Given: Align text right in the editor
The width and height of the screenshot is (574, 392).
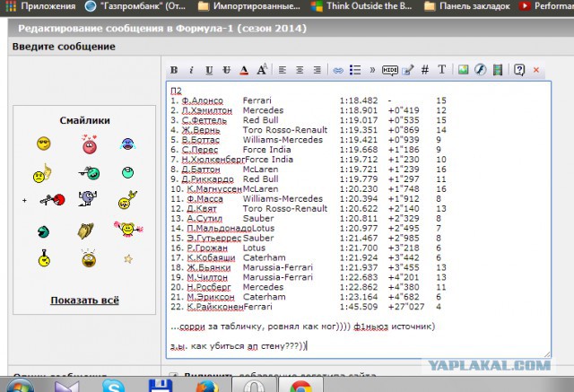Looking at the screenshot, I should click(x=317, y=70).
